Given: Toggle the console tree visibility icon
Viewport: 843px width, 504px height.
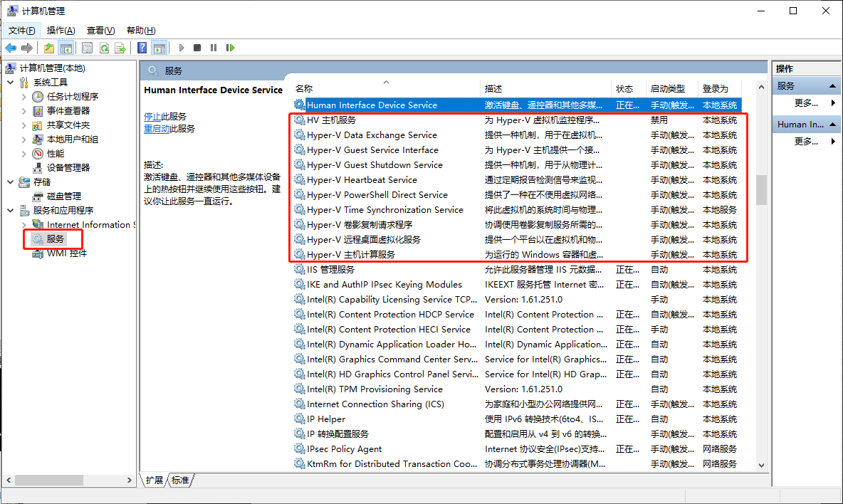Looking at the screenshot, I should [x=65, y=48].
